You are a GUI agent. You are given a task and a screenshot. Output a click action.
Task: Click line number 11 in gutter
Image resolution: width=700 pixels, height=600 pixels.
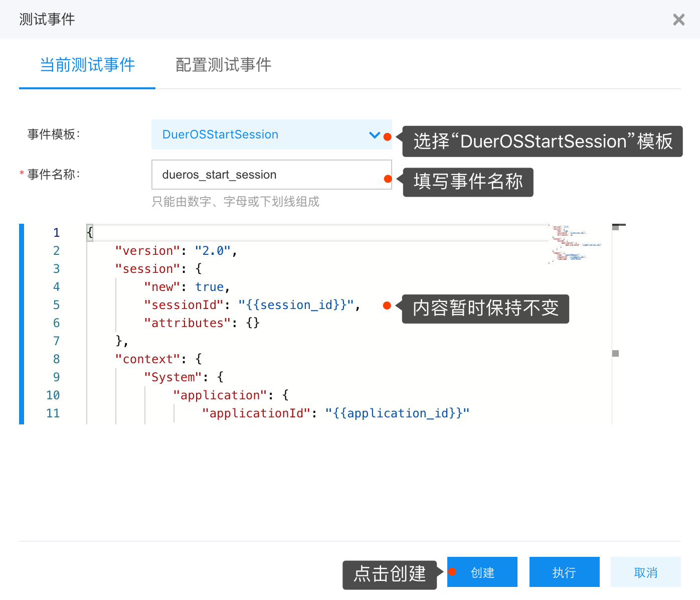pos(53,413)
